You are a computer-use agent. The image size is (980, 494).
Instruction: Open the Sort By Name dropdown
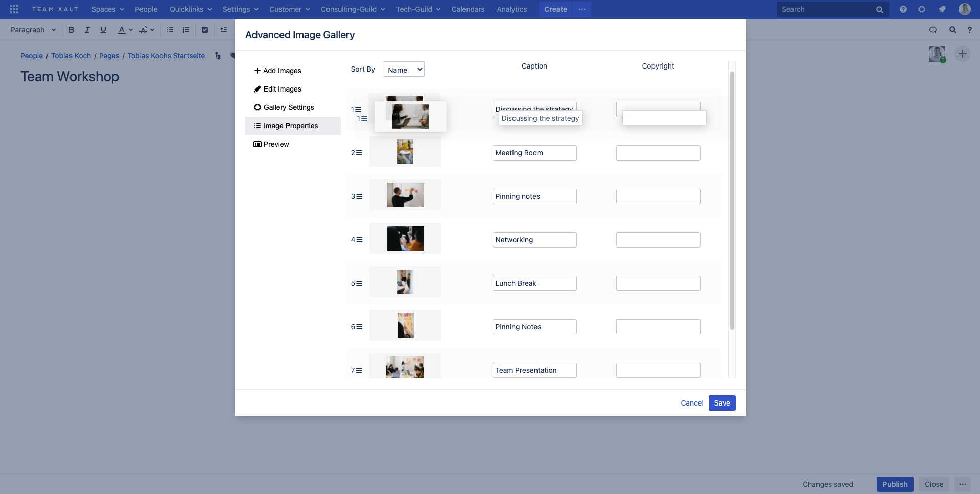coord(404,70)
